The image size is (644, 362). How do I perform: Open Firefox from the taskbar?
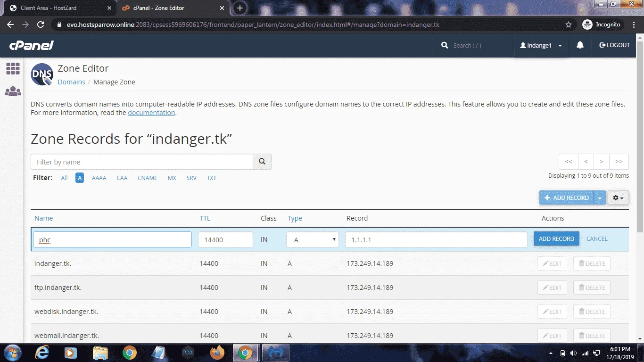pyautogui.click(x=217, y=353)
